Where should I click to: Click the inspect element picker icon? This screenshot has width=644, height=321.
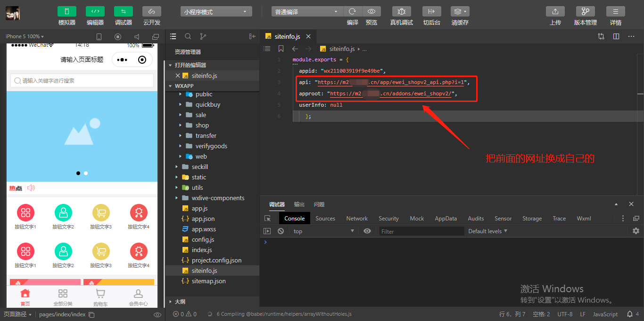point(268,219)
